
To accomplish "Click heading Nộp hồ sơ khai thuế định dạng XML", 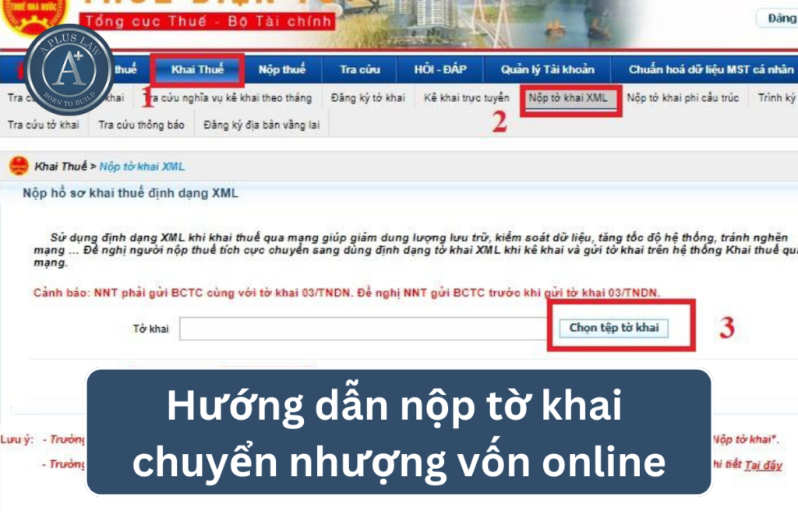I will 130,193.
